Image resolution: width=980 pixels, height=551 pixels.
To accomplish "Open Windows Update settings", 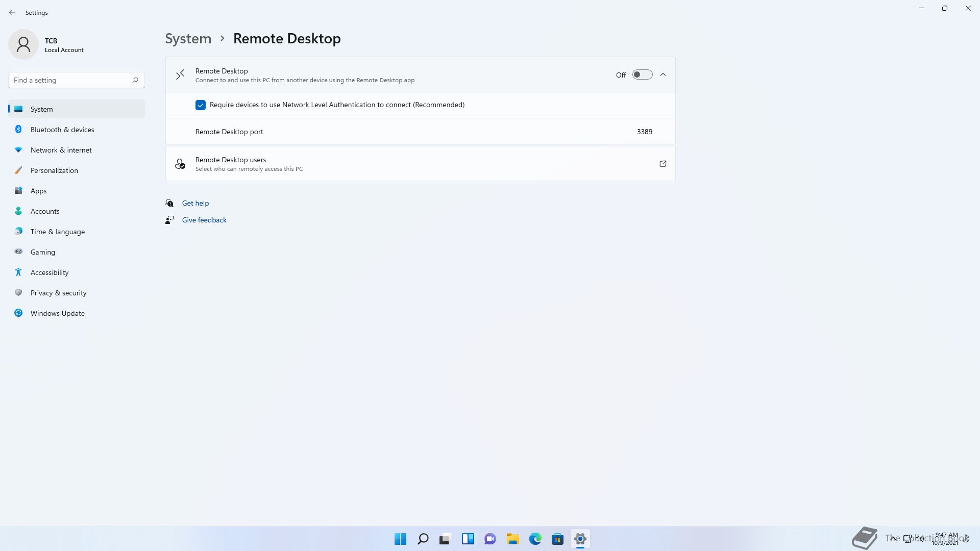I will click(x=77, y=313).
